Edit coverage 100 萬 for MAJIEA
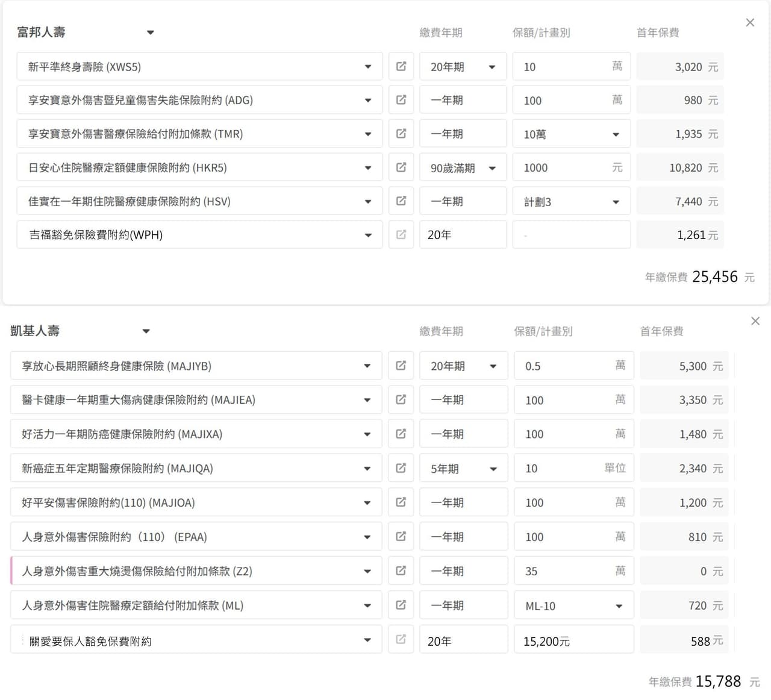The width and height of the screenshot is (771, 700). [x=574, y=400]
